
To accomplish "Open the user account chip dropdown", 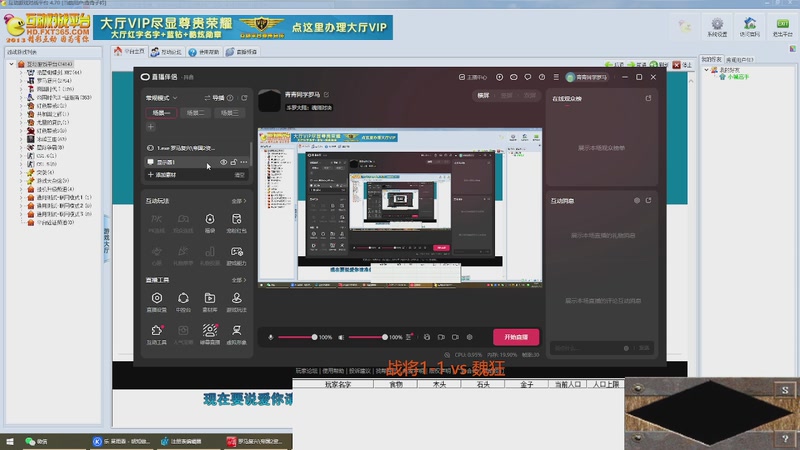I will [x=587, y=78].
